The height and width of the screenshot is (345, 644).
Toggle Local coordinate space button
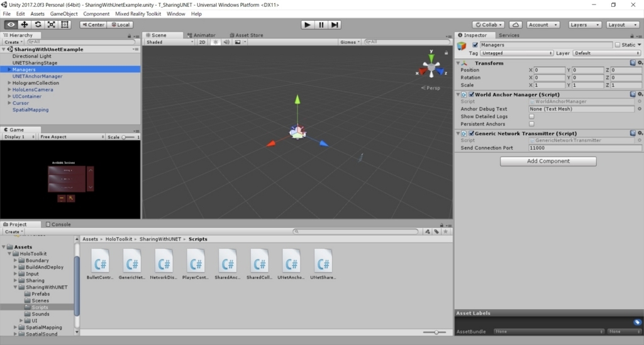point(121,25)
